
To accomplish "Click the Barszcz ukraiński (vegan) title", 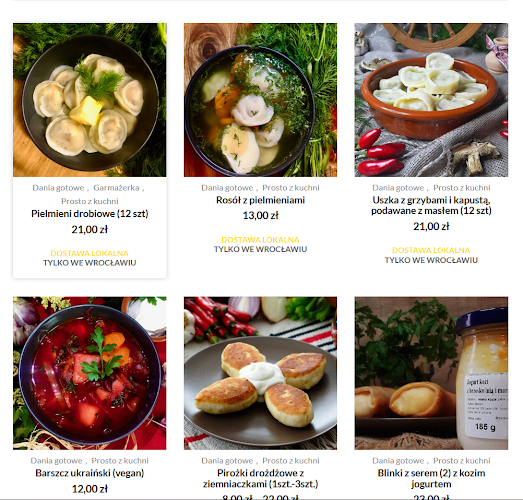I will click(90, 473).
